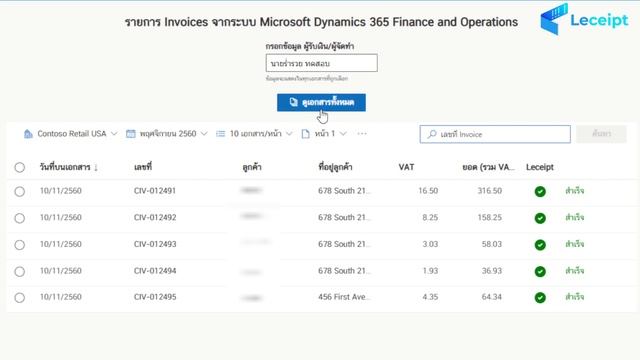The width and height of the screenshot is (640, 360).
Task: Click the sort arrow next to วันที่บนเอกสาร
Action: [96, 167]
